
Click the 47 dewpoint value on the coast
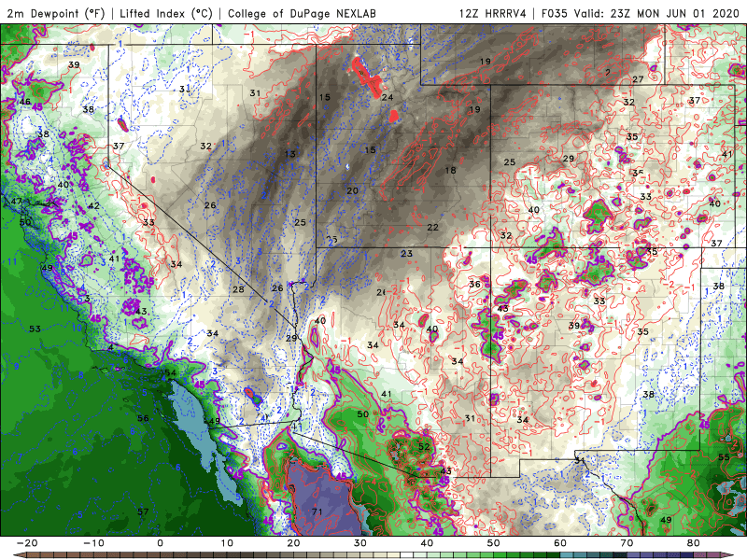tap(16, 201)
